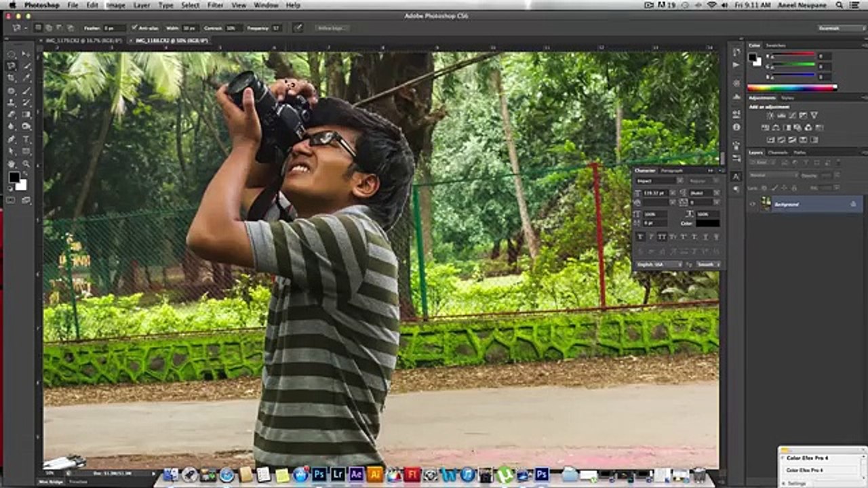Select the Hand tool

point(12,163)
